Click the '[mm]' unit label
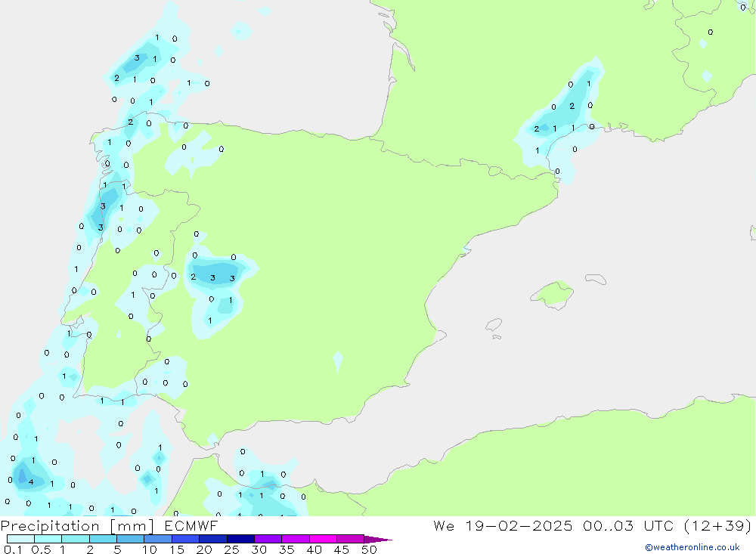The height and width of the screenshot is (554, 756). [x=132, y=526]
